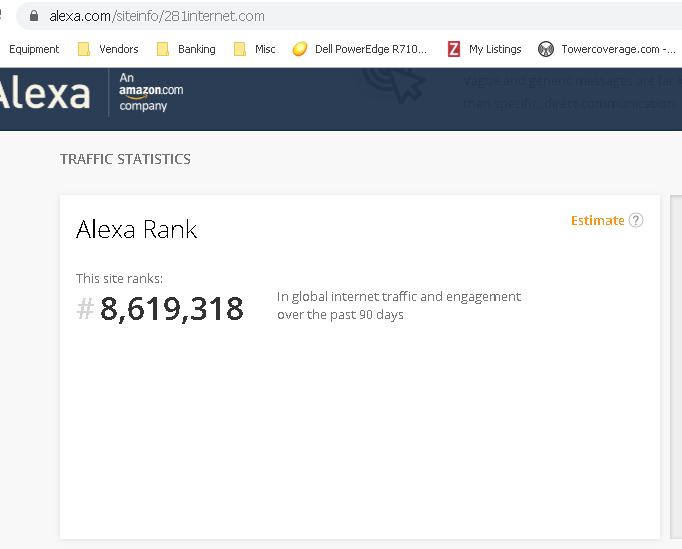Image resolution: width=682 pixels, height=549 pixels.
Task: Click the 'In global internet traffic and engagement' text
Action: point(399,297)
